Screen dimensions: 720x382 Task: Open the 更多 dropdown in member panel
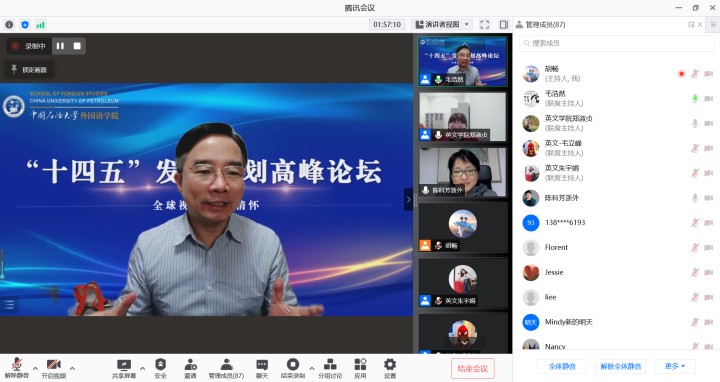point(675,366)
